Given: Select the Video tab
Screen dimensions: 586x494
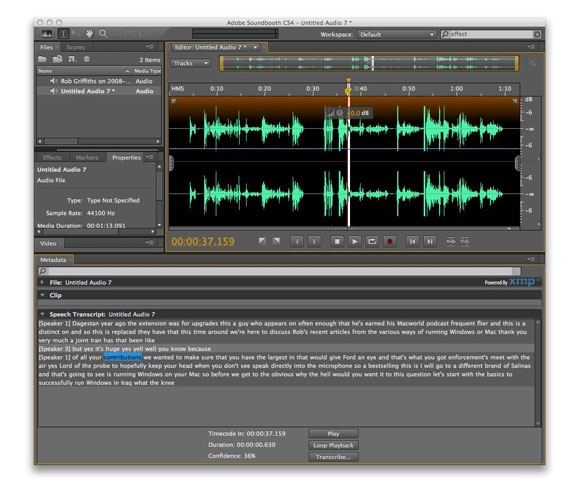Looking at the screenshot, I should point(48,243).
